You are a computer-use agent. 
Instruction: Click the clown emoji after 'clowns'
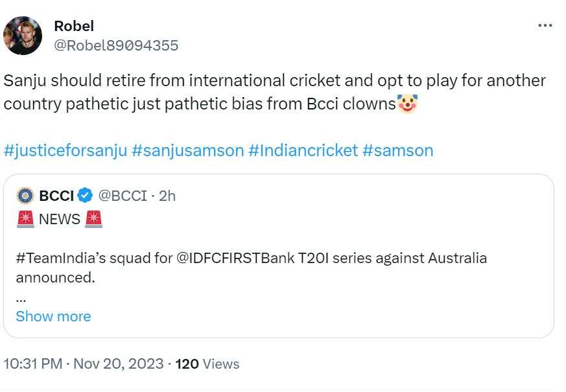click(x=407, y=104)
